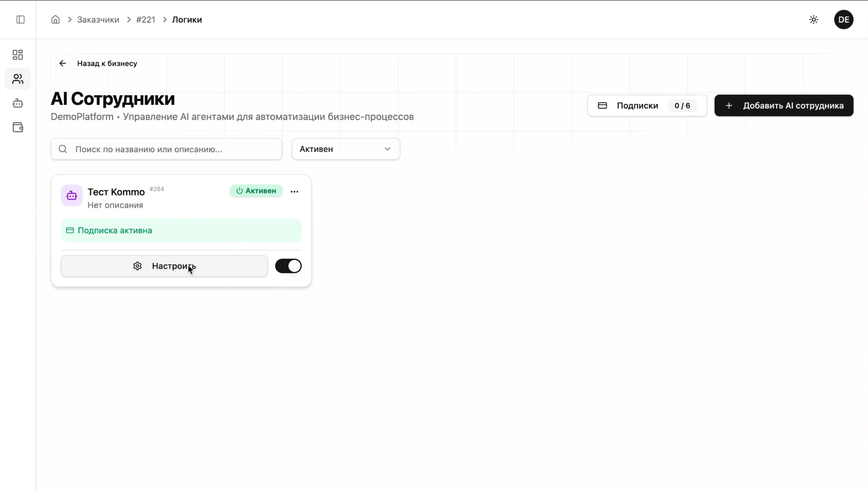Switch theme with the sun icon
Viewport: 868px width, 490px height.
pyautogui.click(x=814, y=20)
